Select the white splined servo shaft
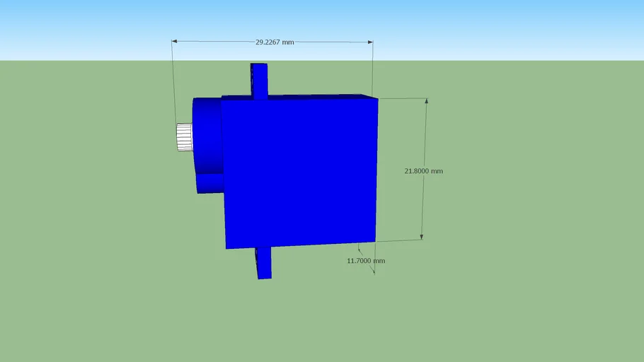Image resolution: width=644 pixels, height=362 pixels. pyautogui.click(x=185, y=137)
